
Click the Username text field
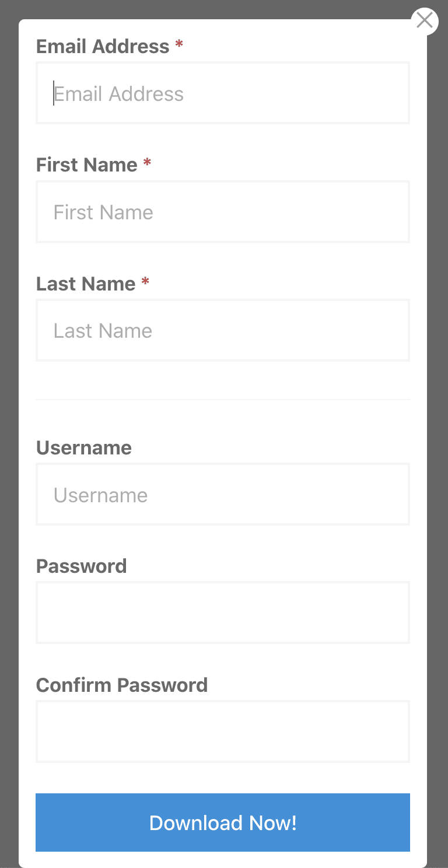(x=223, y=495)
